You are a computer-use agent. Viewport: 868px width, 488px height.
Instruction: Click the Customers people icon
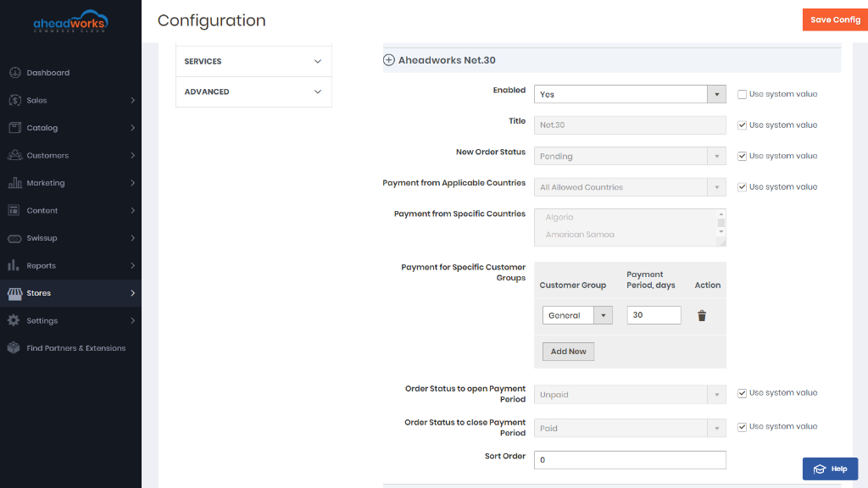pyautogui.click(x=15, y=155)
